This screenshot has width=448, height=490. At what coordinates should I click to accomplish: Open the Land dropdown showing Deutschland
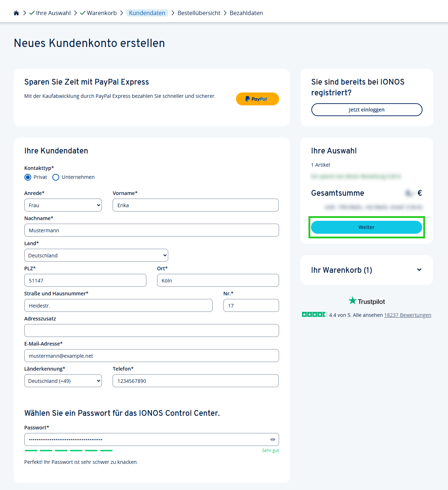(96, 255)
